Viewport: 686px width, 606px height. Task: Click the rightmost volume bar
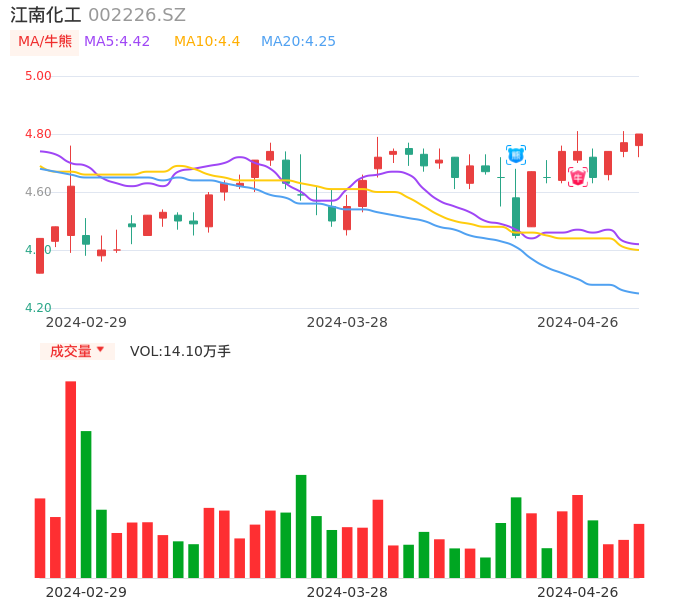coord(639,550)
